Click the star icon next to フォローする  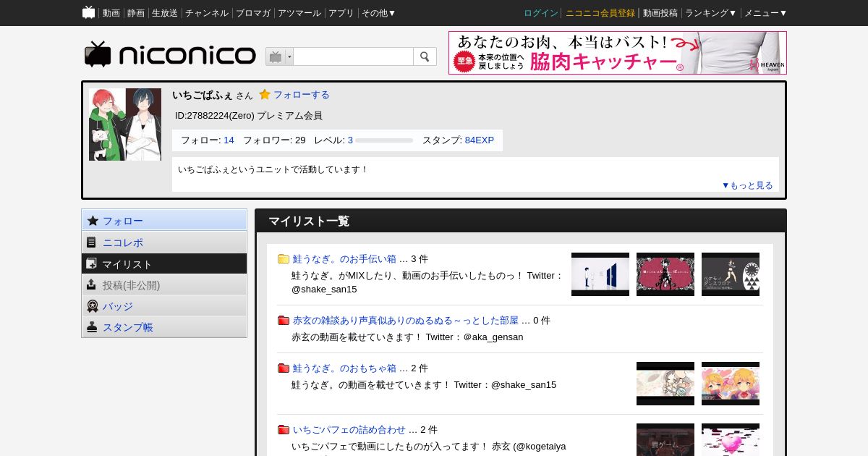(265, 95)
